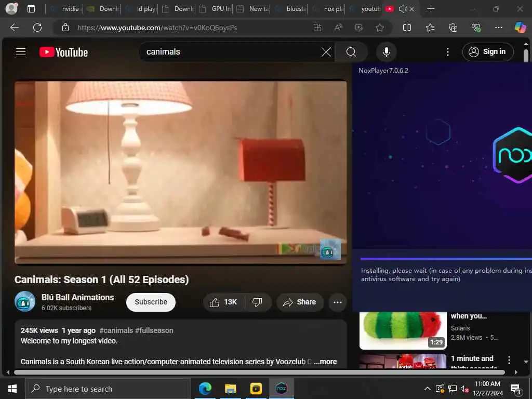Activate Read aloud icon in address bar
Screen dimensions: 532x399
[338, 28]
